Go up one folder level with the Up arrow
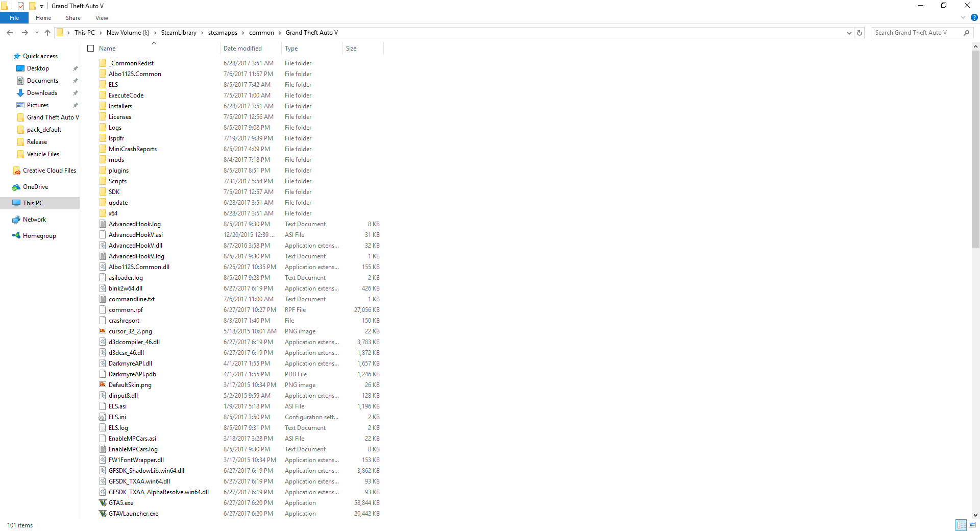980x531 pixels. pyautogui.click(x=47, y=33)
